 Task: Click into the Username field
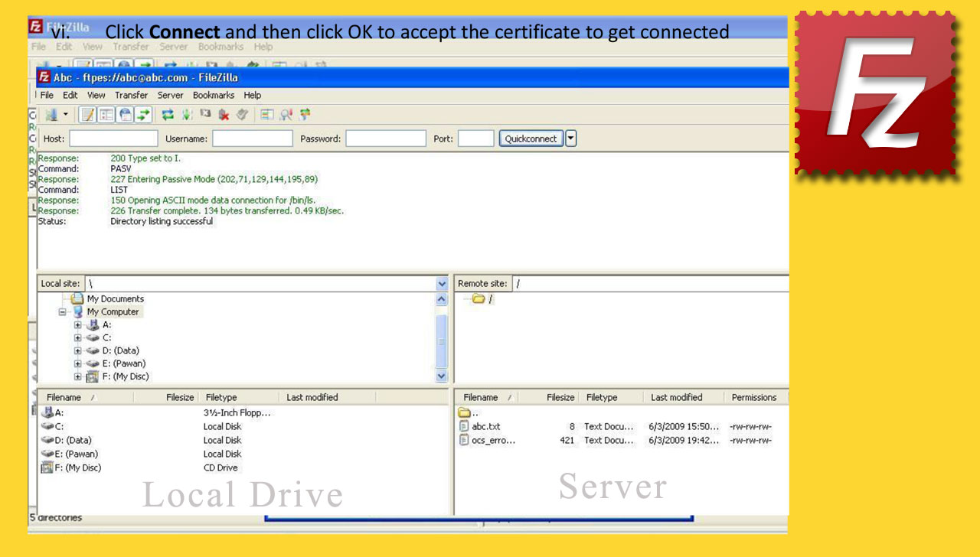pos(253,139)
